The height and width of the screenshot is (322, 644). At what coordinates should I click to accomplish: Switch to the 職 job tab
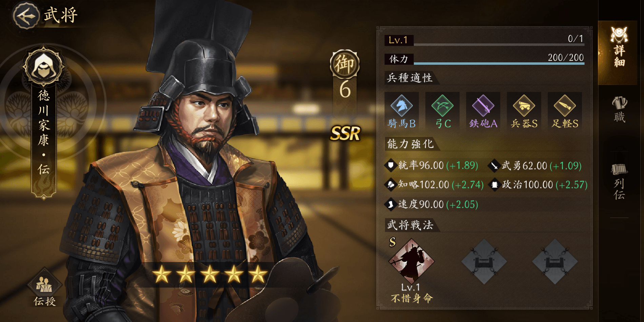click(619, 109)
